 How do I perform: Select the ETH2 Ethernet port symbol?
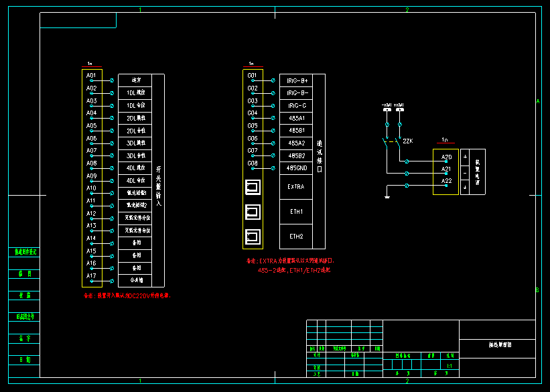click(253, 237)
